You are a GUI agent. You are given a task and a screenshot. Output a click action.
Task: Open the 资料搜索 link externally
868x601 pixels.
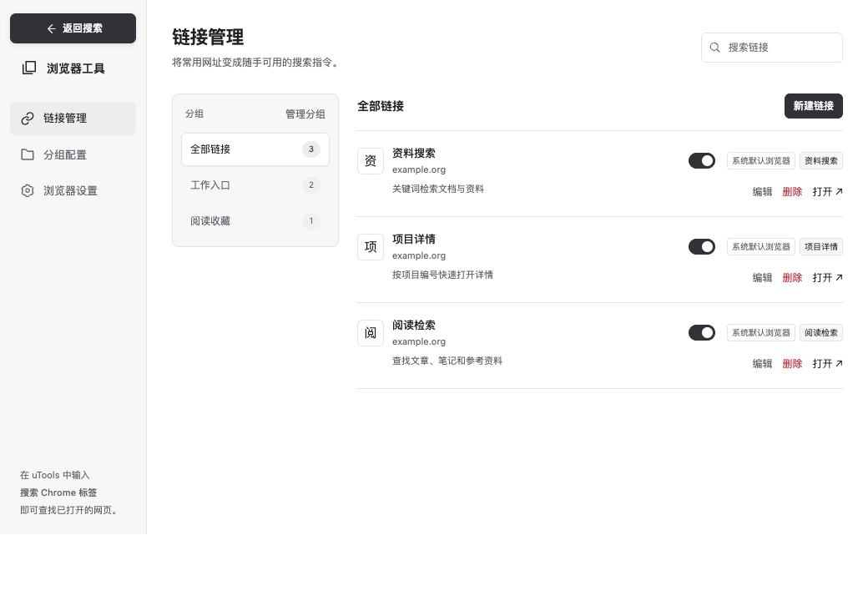827,191
